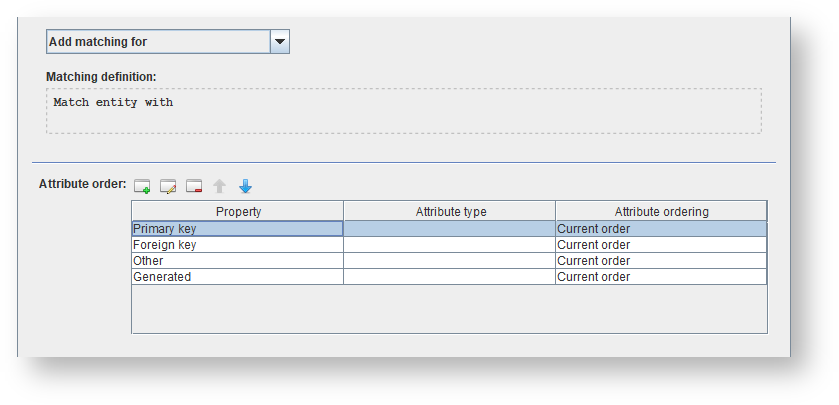Click the Property column header

pos(238,211)
